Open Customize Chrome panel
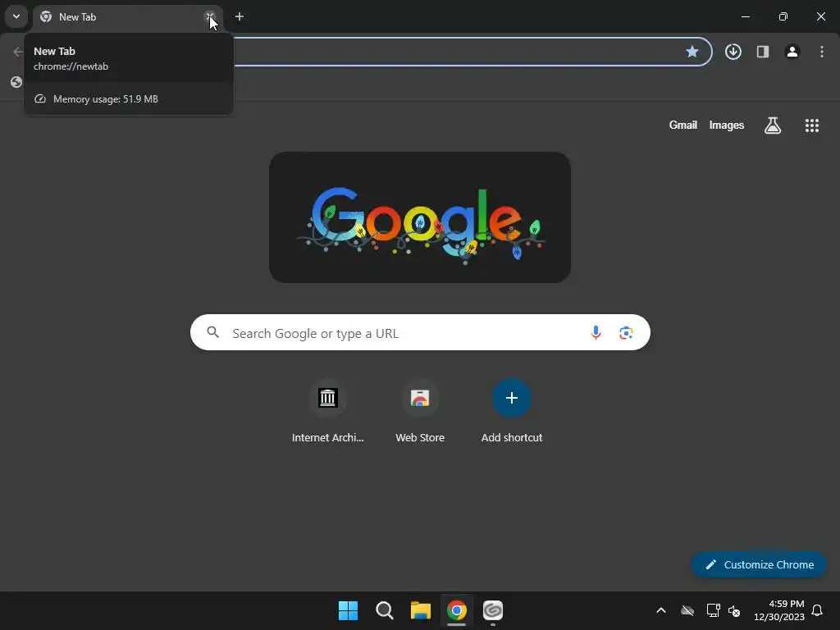 click(x=759, y=564)
